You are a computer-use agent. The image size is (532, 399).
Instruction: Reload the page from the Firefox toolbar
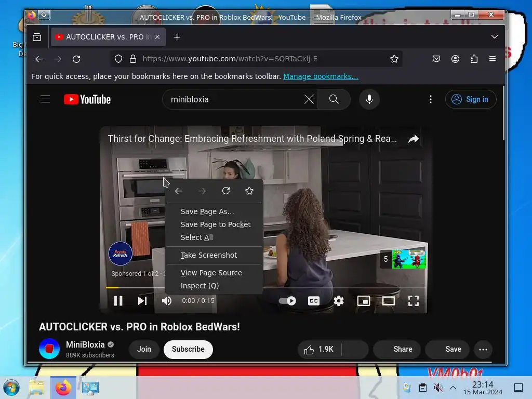click(76, 59)
